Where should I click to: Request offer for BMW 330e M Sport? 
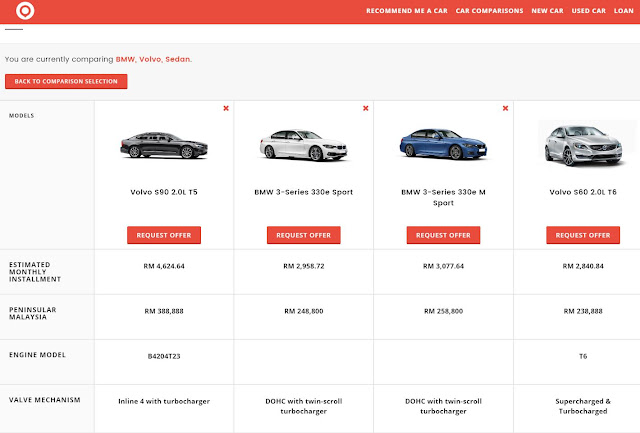point(443,235)
